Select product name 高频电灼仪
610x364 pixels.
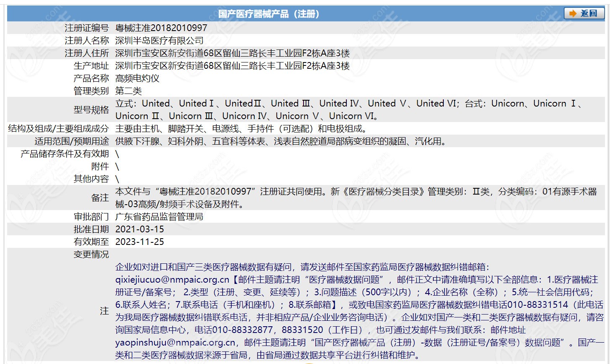click(137, 78)
